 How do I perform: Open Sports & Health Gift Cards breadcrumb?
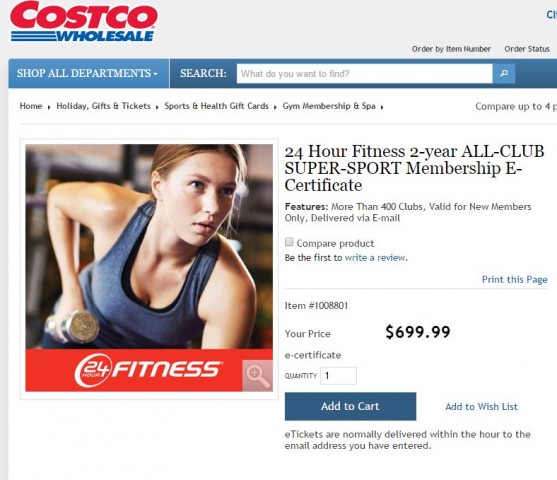(216, 106)
